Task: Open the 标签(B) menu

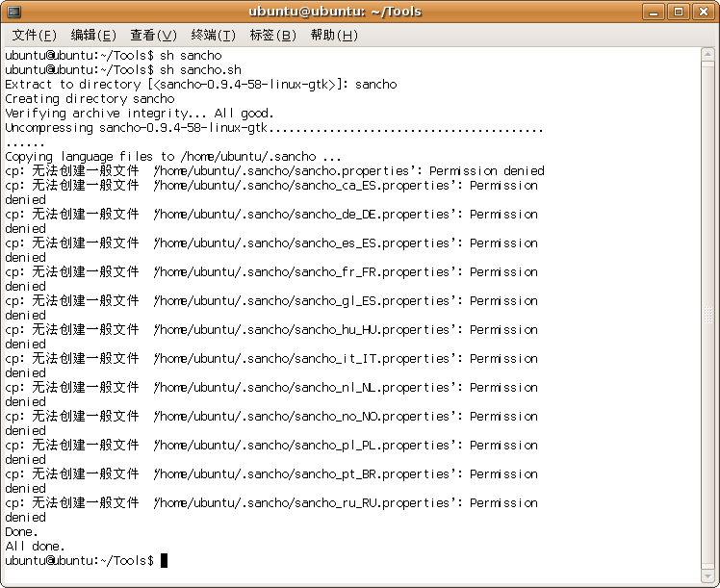Action: pos(272,35)
